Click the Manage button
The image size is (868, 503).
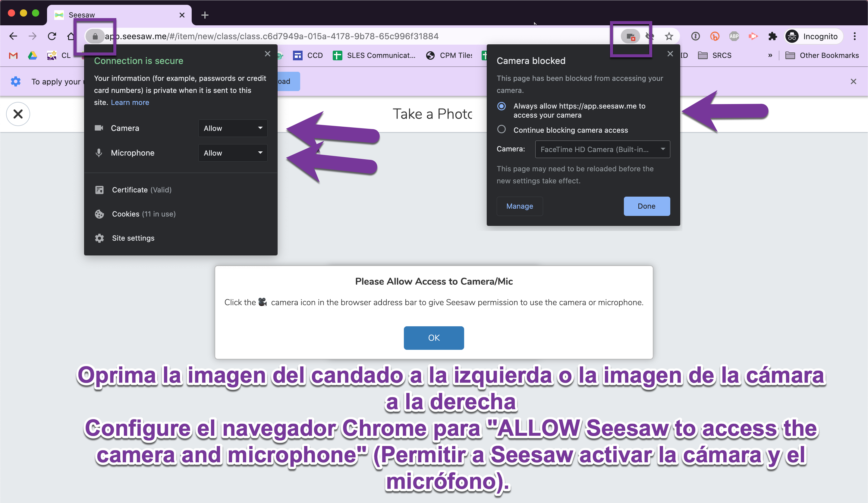pyautogui.click(x=519, y=206)
